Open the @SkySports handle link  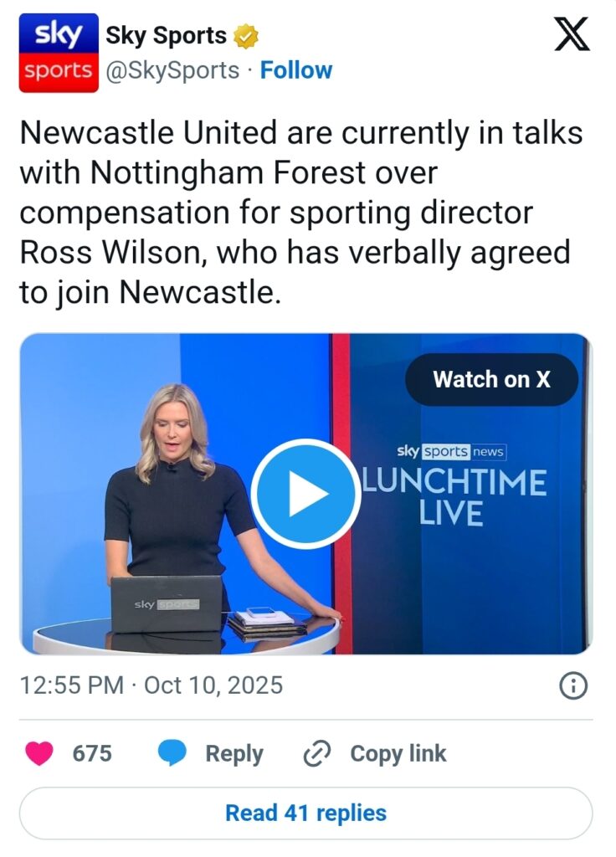(172, 70)
